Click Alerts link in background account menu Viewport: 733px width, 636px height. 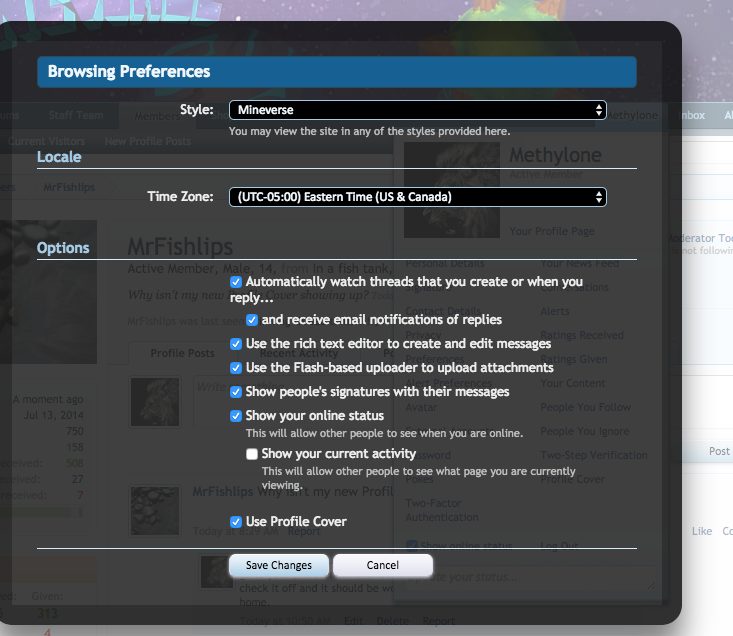[x=555, y=311]
